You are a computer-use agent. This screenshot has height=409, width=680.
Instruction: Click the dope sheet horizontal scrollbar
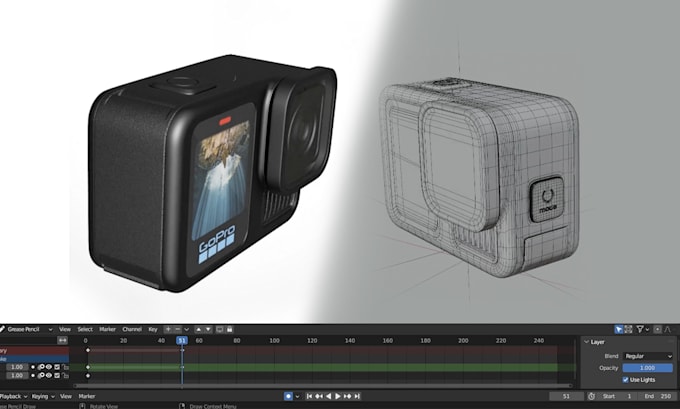[323, 385]
